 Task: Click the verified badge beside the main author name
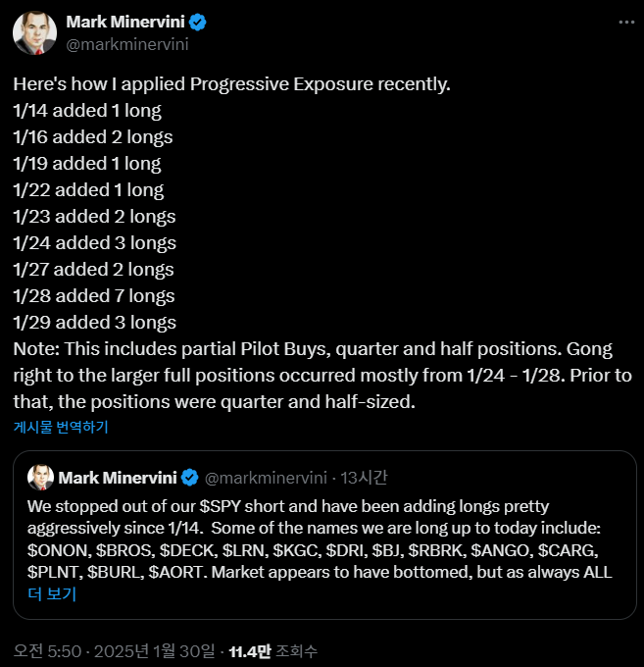pyautogui.click(x=198, y=22)
